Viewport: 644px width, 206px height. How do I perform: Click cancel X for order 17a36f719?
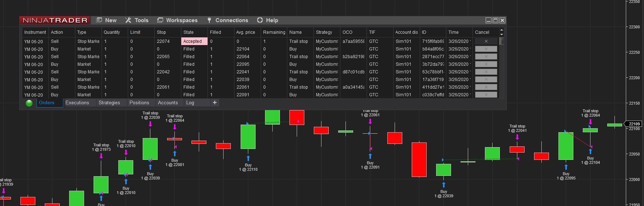click(486, 80)
